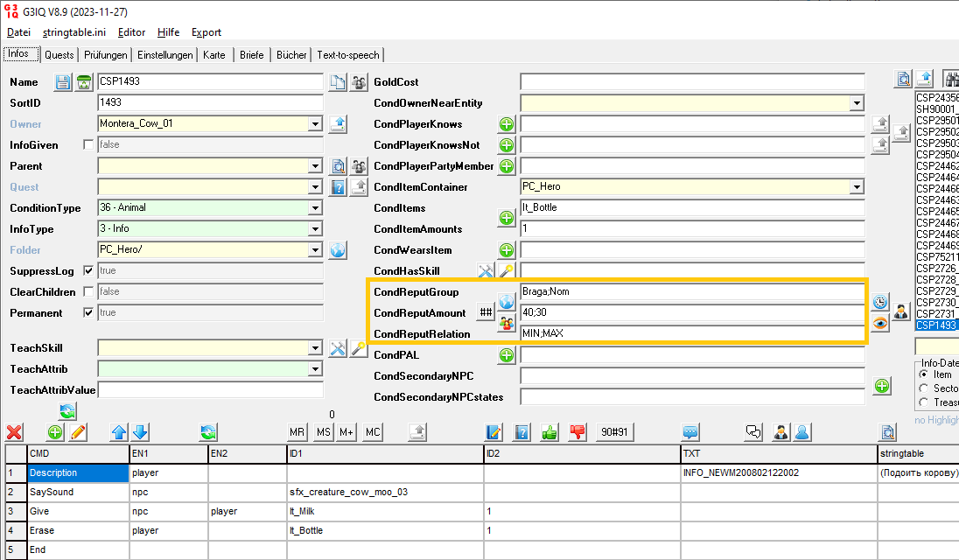Click the clock icon right of CondReputGroup
959x560 pixels.
tap(880, 302)
